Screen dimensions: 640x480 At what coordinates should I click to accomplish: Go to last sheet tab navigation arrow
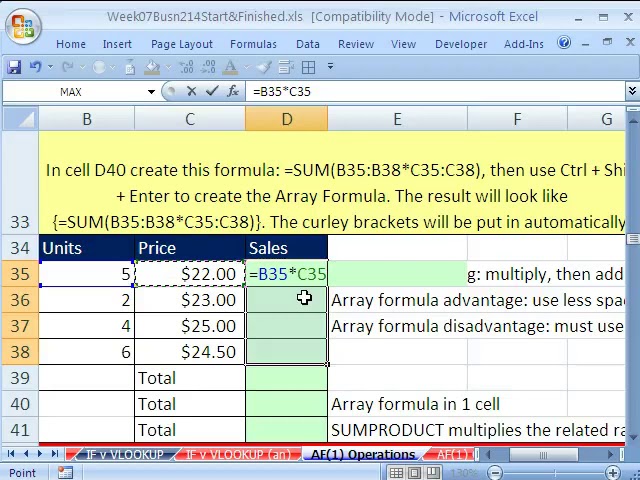pos(54,453)
